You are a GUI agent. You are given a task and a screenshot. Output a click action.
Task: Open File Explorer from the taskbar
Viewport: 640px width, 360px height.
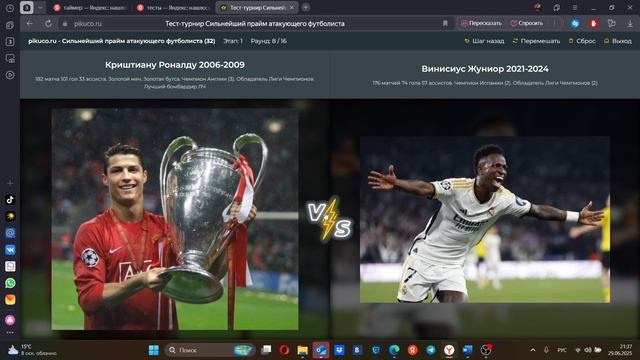[302, 350]
